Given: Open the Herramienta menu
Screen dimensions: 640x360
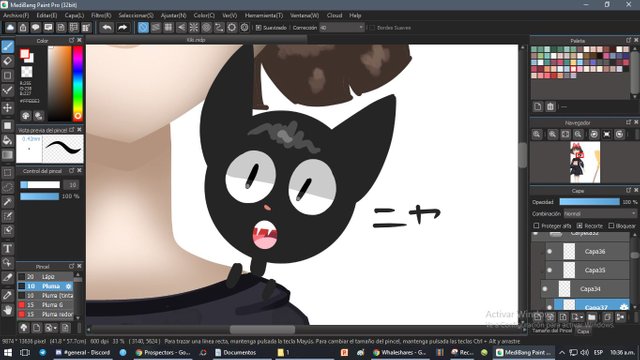Looking at the screenshot, I should click(x=264, y=16).
